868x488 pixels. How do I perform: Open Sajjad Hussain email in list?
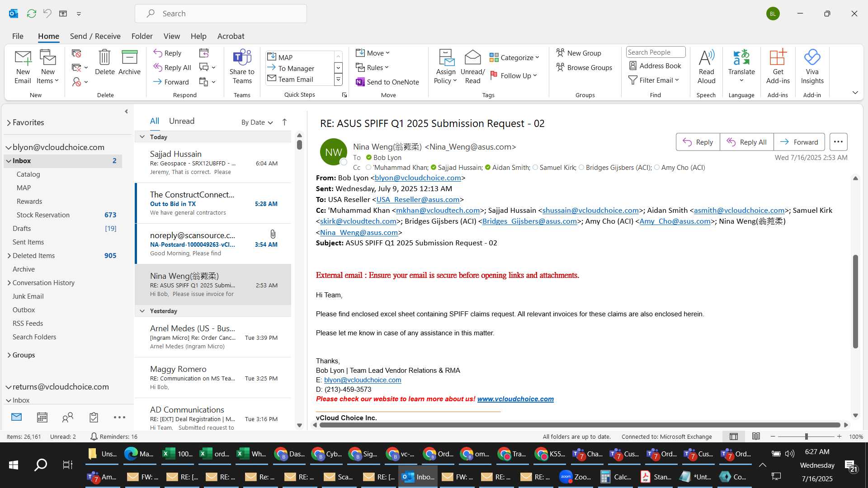[213, 163]
